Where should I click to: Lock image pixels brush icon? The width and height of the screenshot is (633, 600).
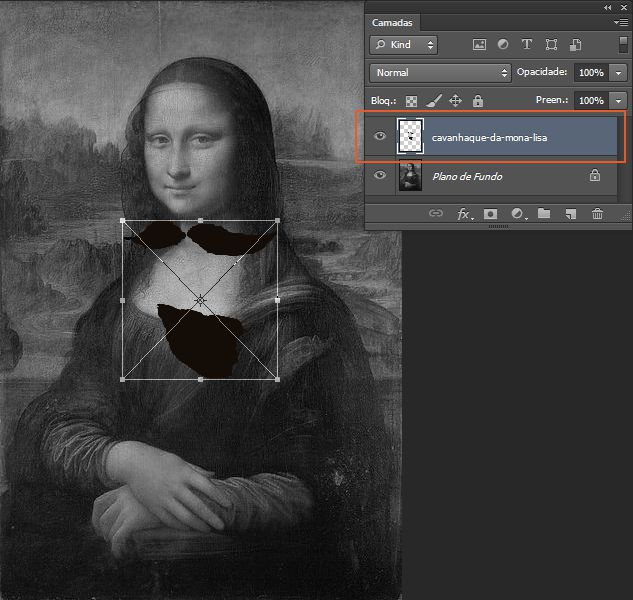pos(433,101)
